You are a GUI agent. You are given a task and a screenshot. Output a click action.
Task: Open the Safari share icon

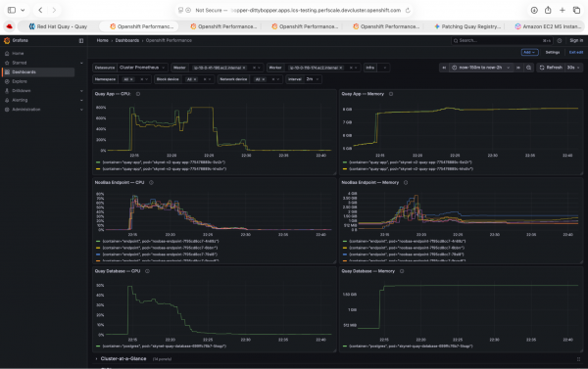coord(548,10)
